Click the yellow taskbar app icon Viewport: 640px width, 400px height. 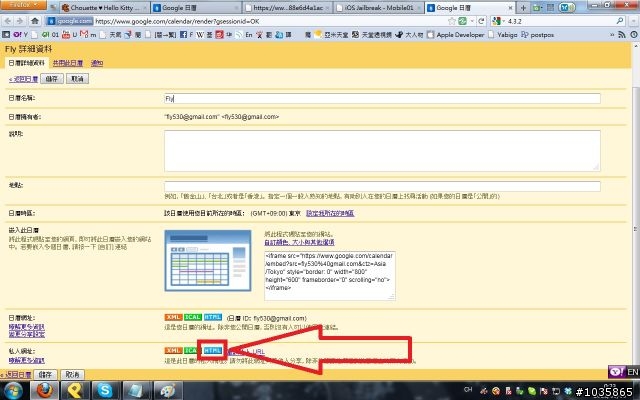(x=75, y=391)
